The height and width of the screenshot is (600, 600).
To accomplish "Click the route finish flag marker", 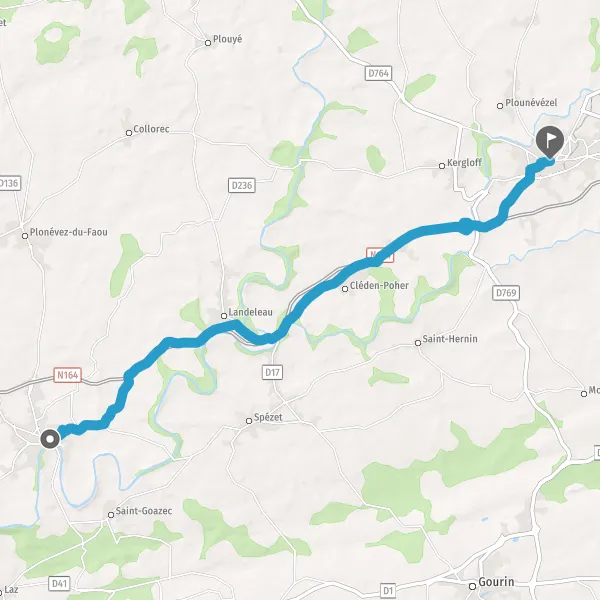I will [550, 142].
